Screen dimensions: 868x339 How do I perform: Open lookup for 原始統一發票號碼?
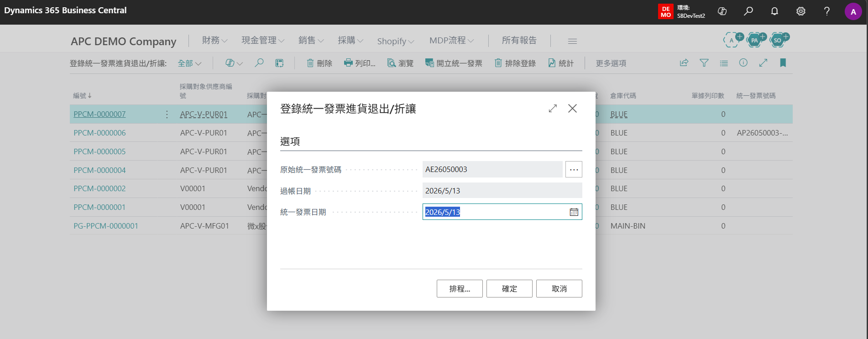[574, 169]
